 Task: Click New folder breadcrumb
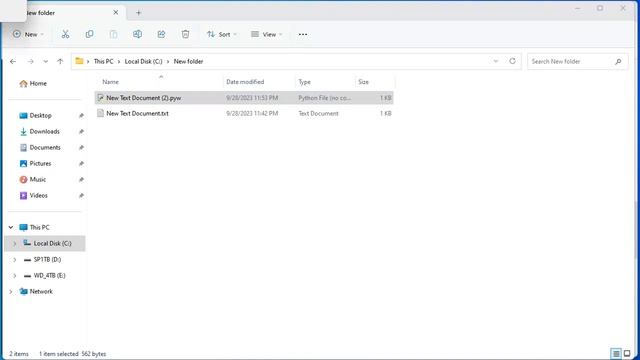point(188,61)
